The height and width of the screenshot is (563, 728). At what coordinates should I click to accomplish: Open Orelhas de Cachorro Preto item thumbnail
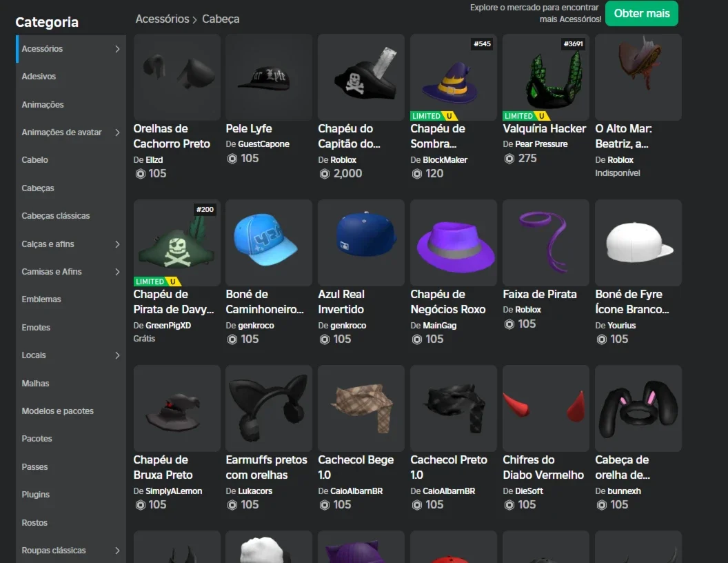pyautogui.click(x=177, y=77)
